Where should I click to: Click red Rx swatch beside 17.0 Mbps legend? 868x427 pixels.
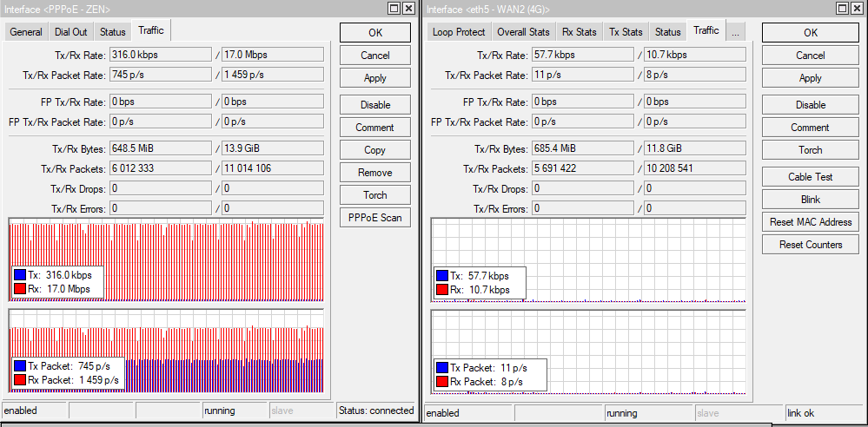[20, 289]
